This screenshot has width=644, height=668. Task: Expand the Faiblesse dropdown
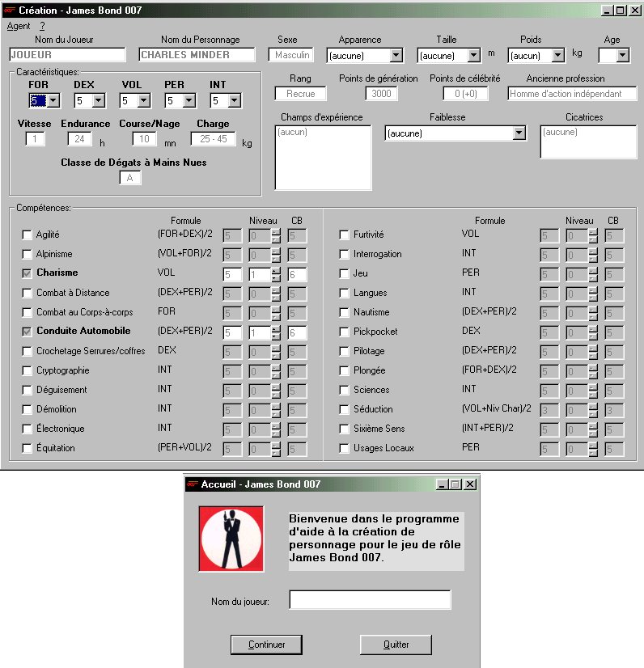coord(519,133)
